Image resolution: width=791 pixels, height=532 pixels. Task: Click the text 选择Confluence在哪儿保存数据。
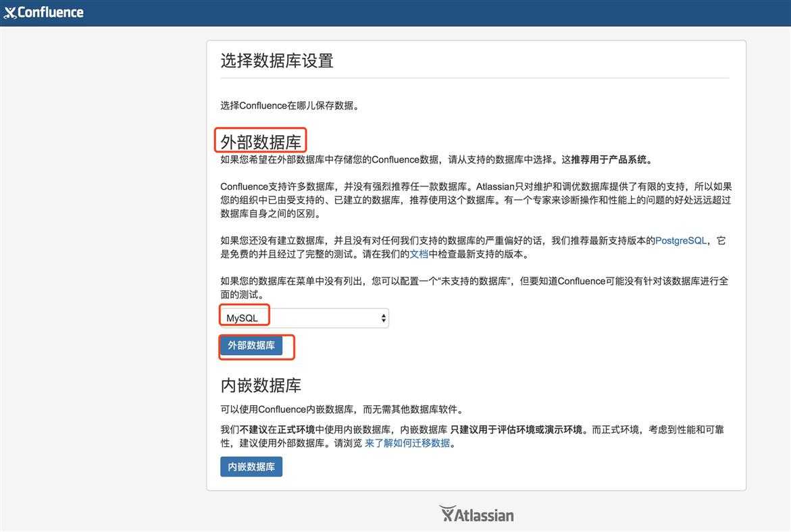click(x=290, y=105)
